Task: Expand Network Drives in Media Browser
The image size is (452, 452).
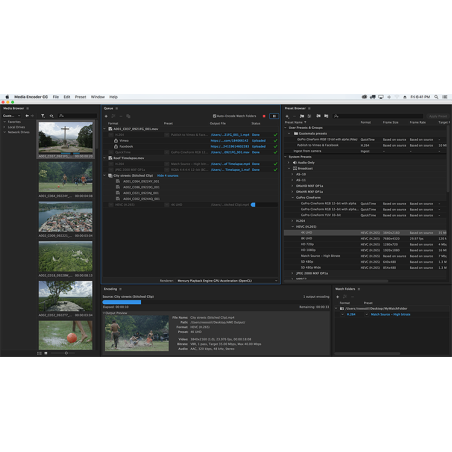Action: [x=5, y=132]
